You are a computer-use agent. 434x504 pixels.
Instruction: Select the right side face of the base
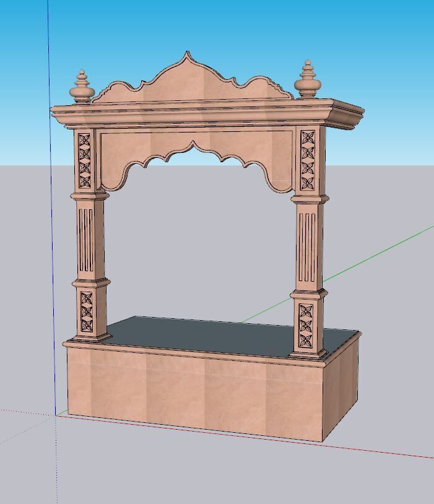tap(341, 389)
